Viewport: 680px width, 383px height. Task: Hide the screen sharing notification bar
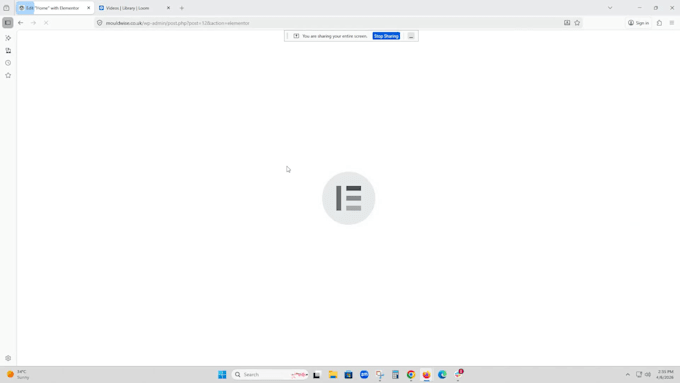point(411,36)
